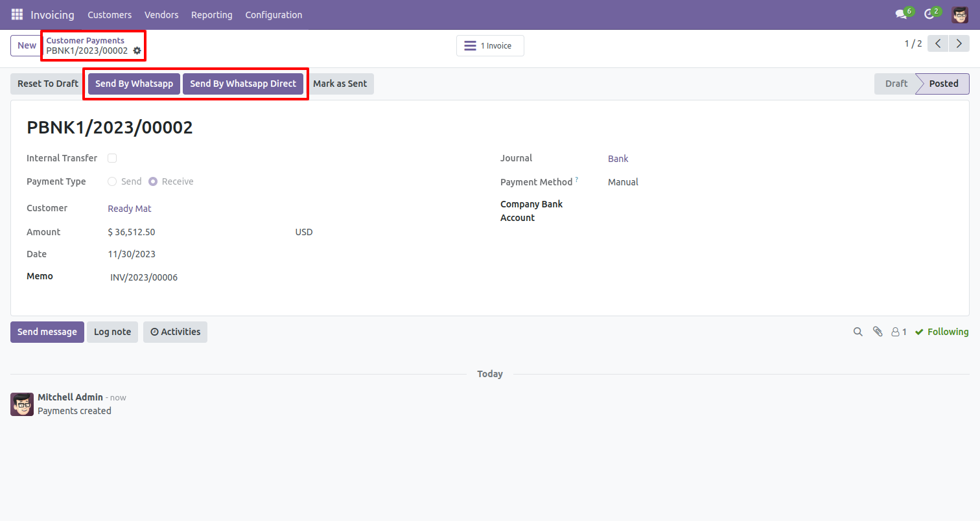The image size is (980, 521).
Task: Open the Reporting menu
Action: coord(212,14)
